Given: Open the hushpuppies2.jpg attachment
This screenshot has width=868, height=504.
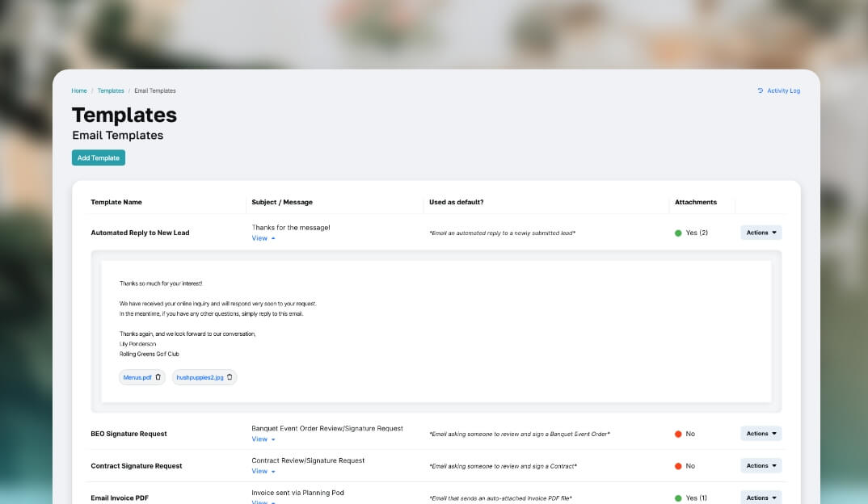Looking at the screenshot, I should 200,377.
